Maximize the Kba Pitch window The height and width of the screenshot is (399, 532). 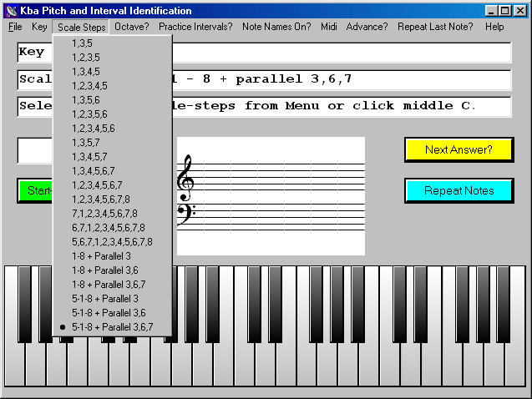click(504, 11)
